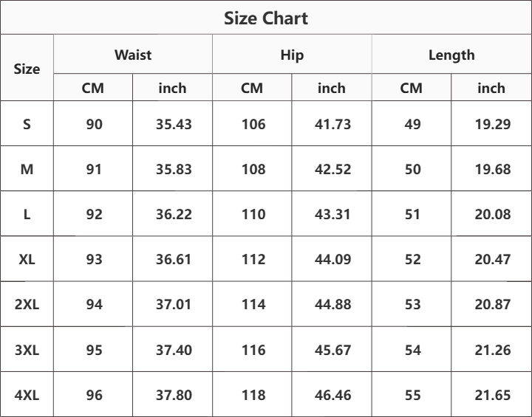Select waist value 94 CM cell
Screen dimensions: 532x417
[x=94, y=304]
